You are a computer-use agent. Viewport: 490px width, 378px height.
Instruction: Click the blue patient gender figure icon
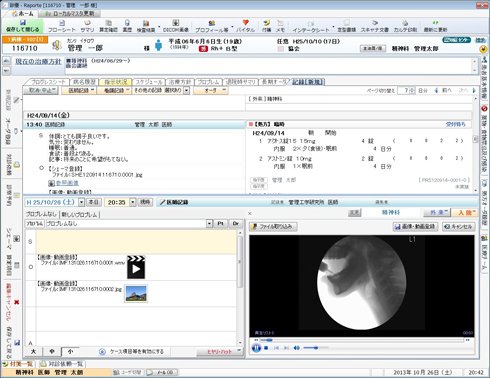(159, 45)
